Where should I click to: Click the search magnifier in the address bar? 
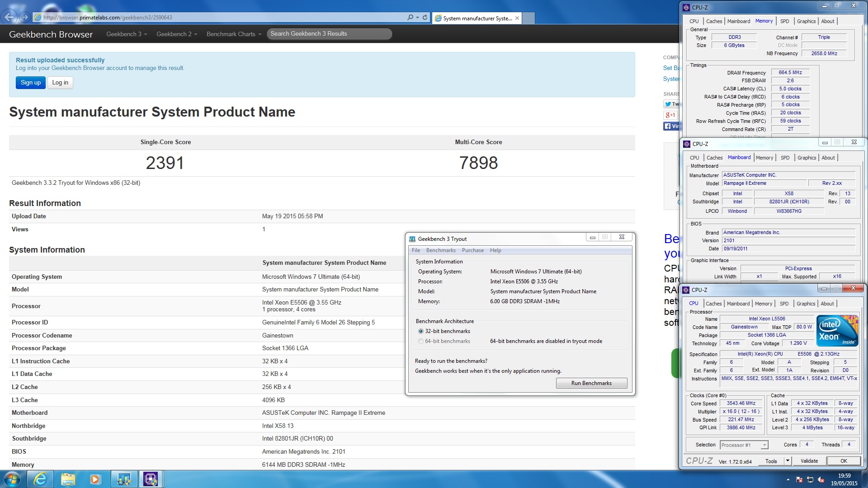point(410,17)
